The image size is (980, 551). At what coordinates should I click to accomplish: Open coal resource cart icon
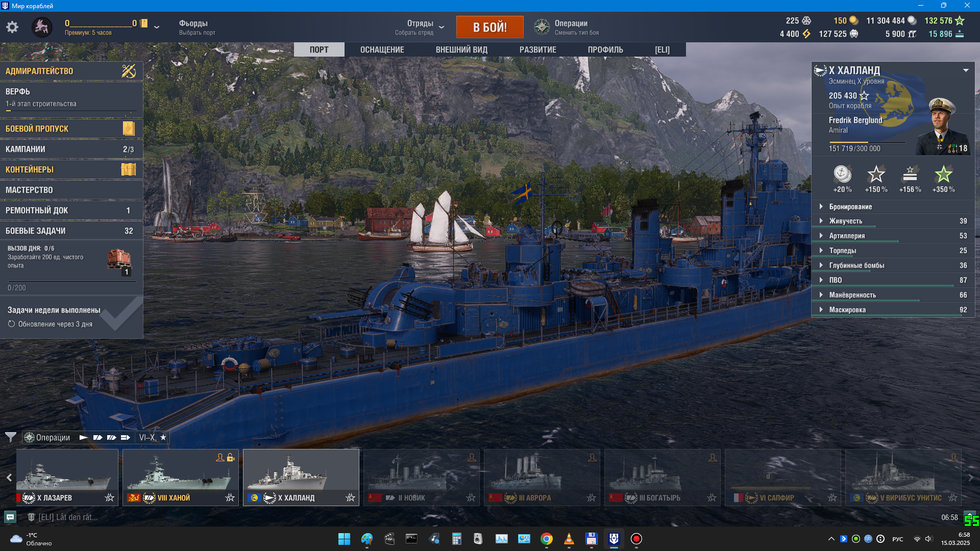pos(854,34)
